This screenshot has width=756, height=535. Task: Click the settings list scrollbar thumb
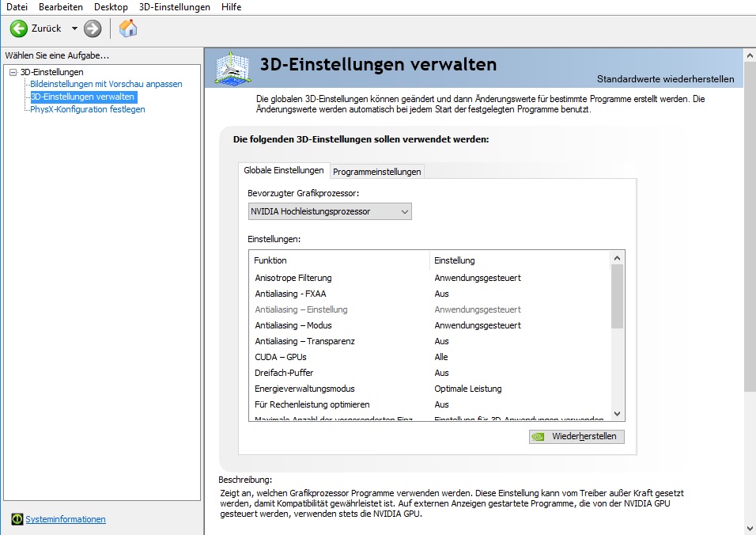click(617, 297)
